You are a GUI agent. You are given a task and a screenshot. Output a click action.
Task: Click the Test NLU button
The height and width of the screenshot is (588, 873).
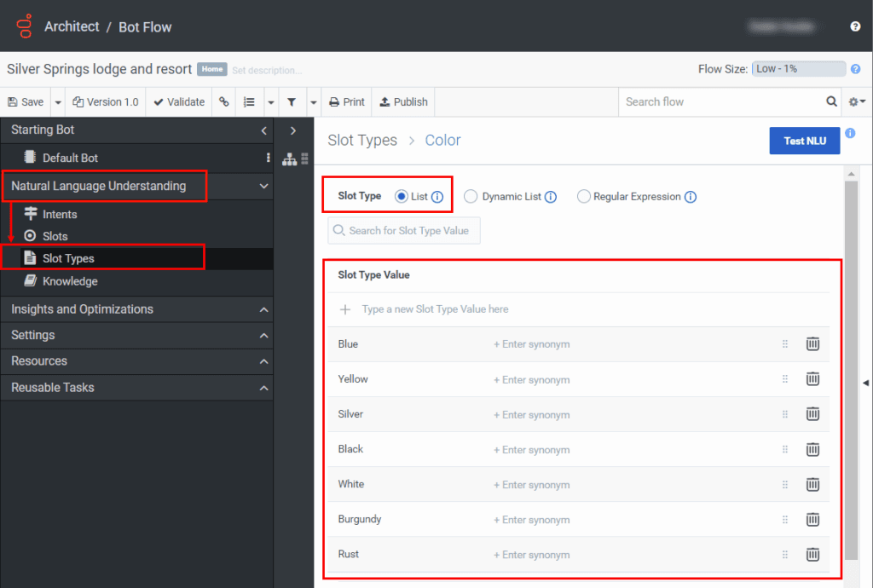click(x=804, y=141)
